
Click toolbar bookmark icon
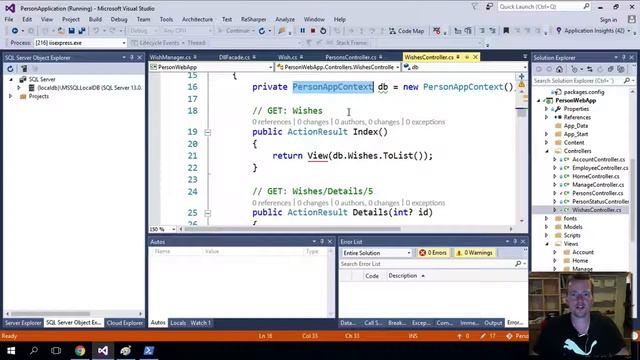click(506, 31)
